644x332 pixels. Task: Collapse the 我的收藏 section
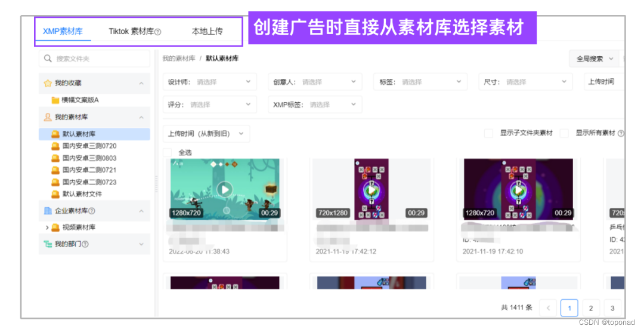click(141, 83)
